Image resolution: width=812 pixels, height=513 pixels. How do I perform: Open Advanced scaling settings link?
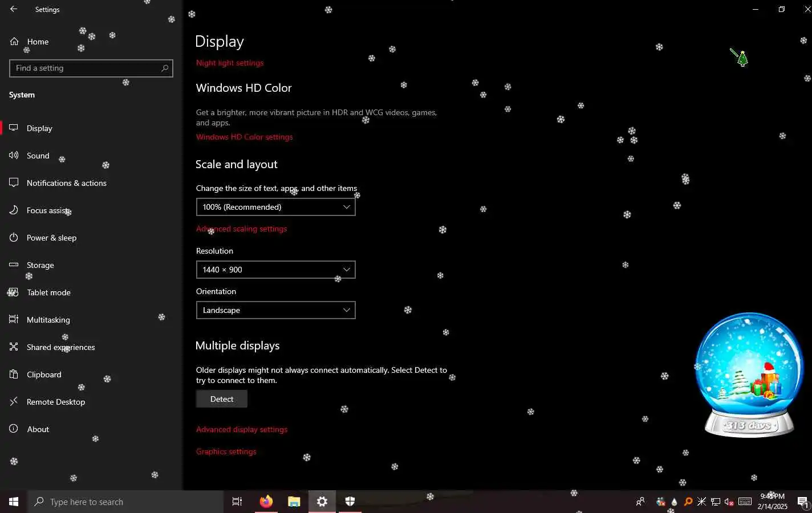click(242, 229)
